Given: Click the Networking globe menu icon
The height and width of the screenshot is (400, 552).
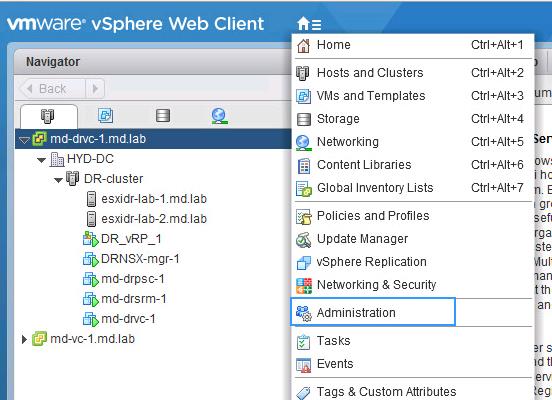Looking at the screenshot, I should coord(303,143).
